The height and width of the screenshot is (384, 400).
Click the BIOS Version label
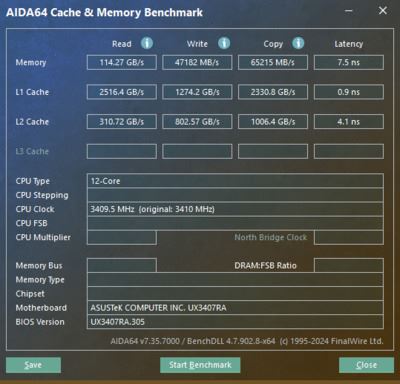pos(40,322)
